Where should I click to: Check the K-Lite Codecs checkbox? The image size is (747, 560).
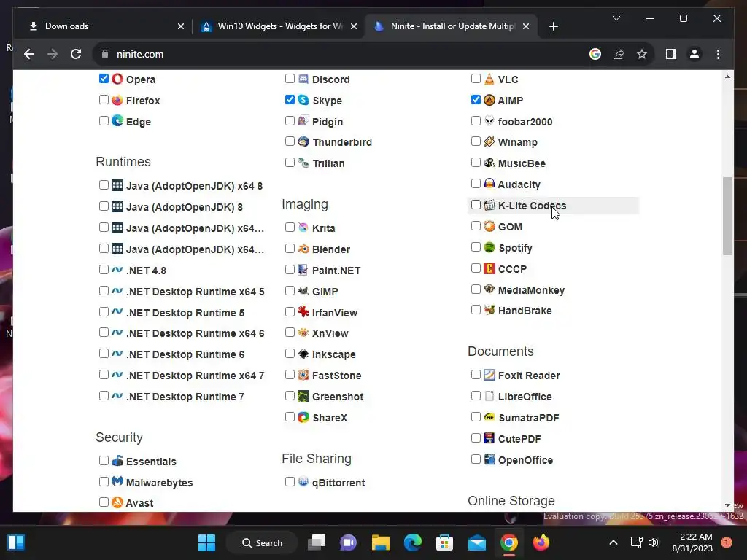click(x=476, y=205)
